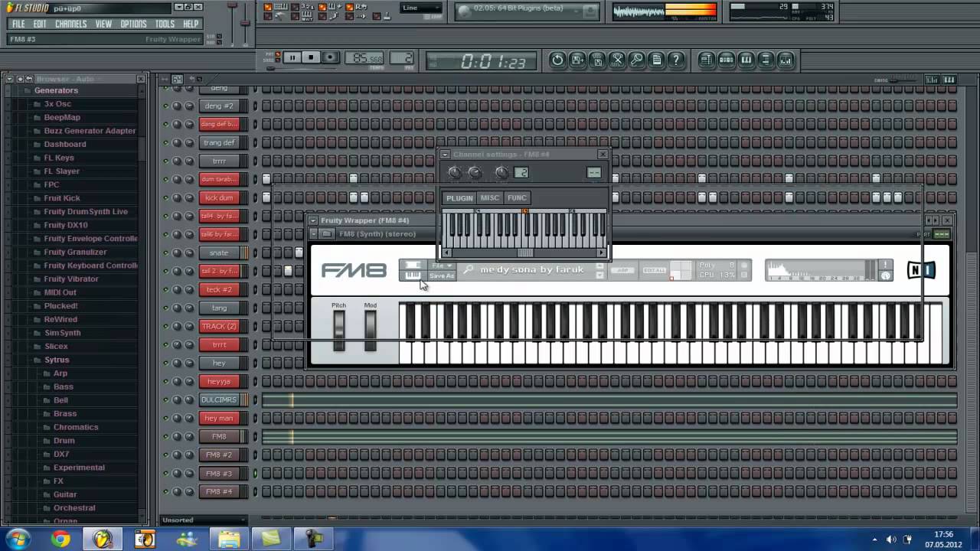This screenshot has width=980, height=551.
Task: Click the undo circular arrow toolbar icon
Action: (557, 60)
